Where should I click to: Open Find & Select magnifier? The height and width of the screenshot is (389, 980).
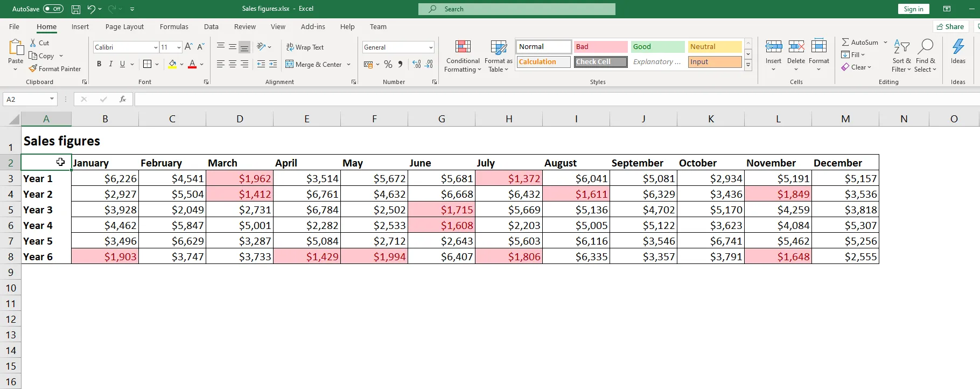pyautogui.click(x=926, y=56)
